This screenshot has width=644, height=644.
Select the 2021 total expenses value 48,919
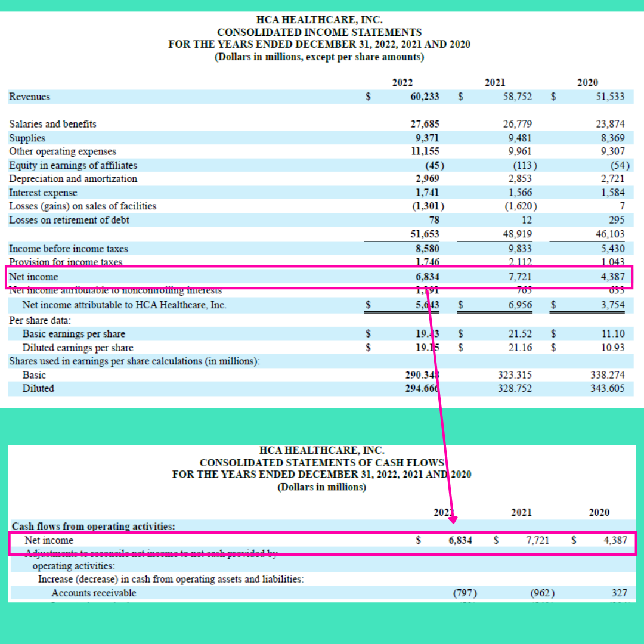click(x=518, y=234)
